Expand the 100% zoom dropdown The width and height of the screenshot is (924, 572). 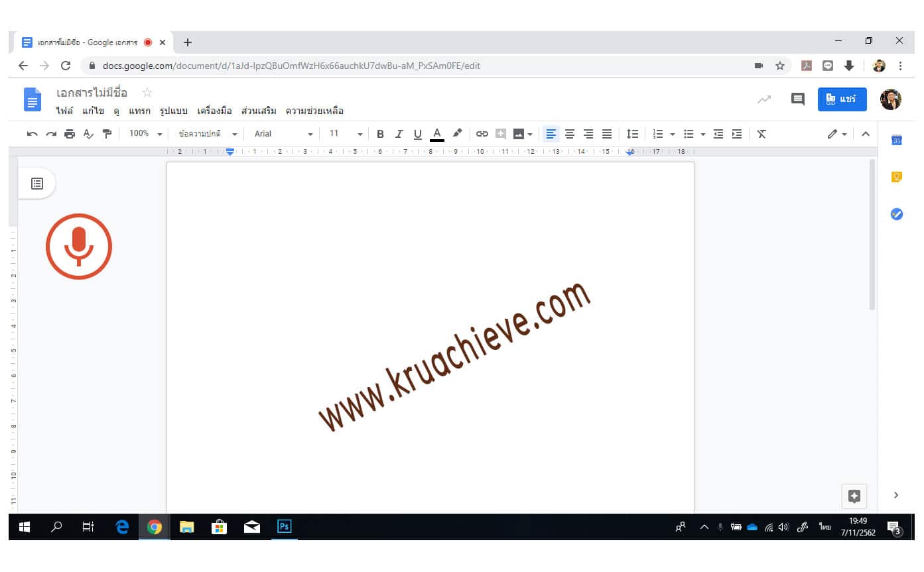tap(145, 134)
